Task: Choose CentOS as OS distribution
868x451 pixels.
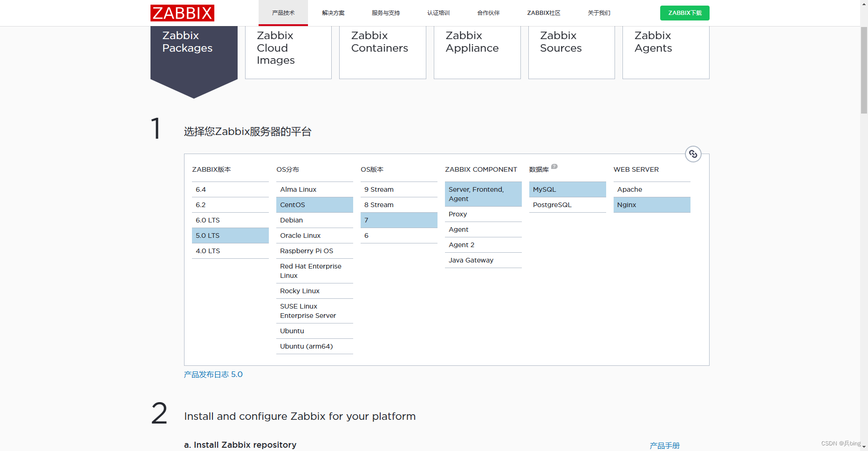Action: (x=314, y=205)
